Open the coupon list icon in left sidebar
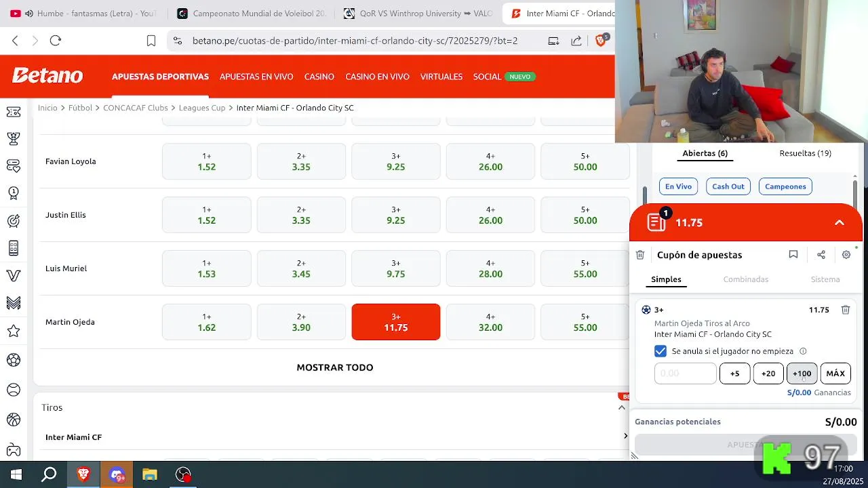The height and width of the screenshot is (488, 868). (13, 111)
